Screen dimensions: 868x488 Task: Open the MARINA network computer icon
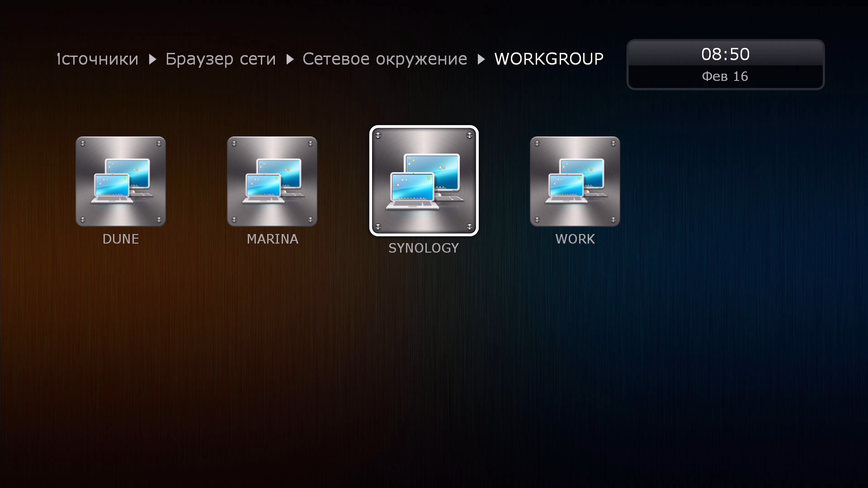coord(272,181)
